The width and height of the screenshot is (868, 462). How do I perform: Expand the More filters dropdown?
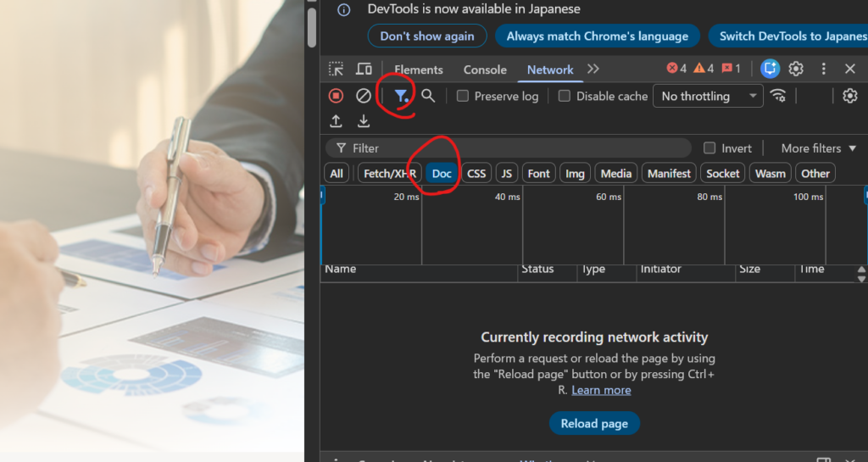[818, 148]
